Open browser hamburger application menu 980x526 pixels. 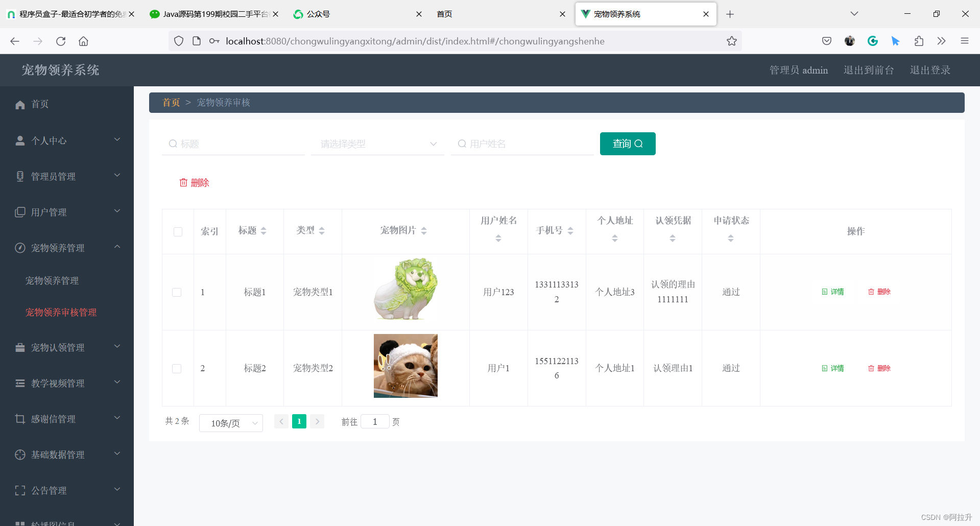965,41
